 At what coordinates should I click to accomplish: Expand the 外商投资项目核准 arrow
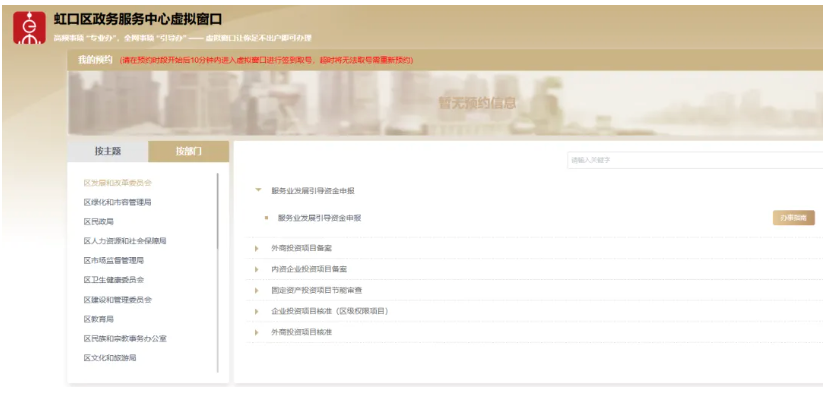(257, 332)
